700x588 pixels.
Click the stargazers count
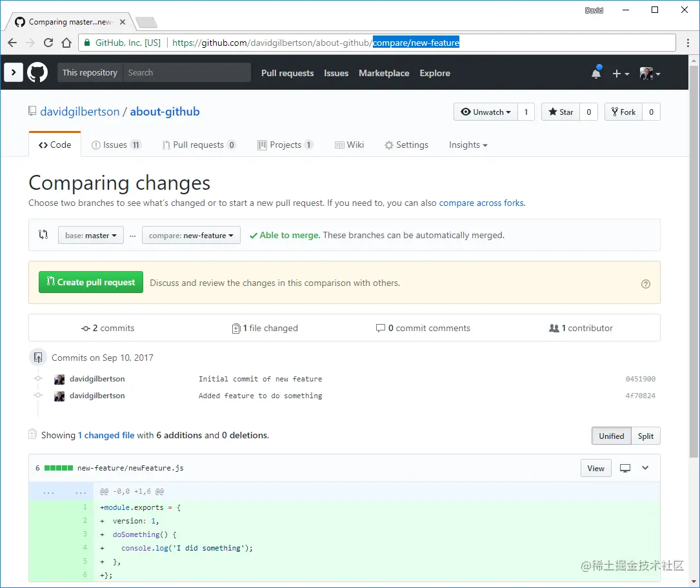click(589, 112)
